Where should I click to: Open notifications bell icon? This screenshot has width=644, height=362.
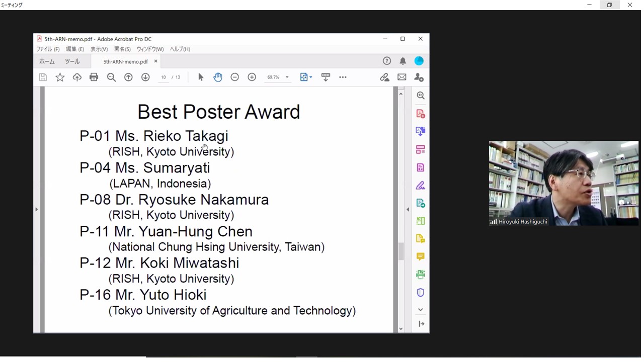tap(403, 61)
